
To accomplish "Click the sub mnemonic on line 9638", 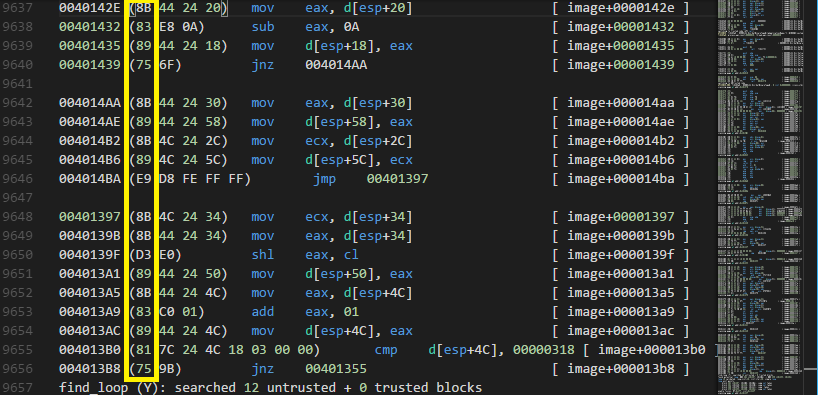I will [262, 27].
